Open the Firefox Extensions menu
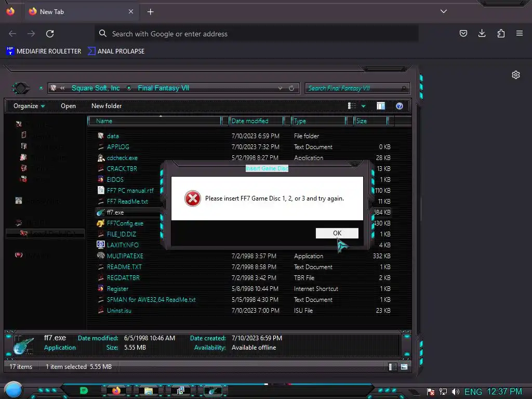This screenshot has width=532, height=399. 501,33
